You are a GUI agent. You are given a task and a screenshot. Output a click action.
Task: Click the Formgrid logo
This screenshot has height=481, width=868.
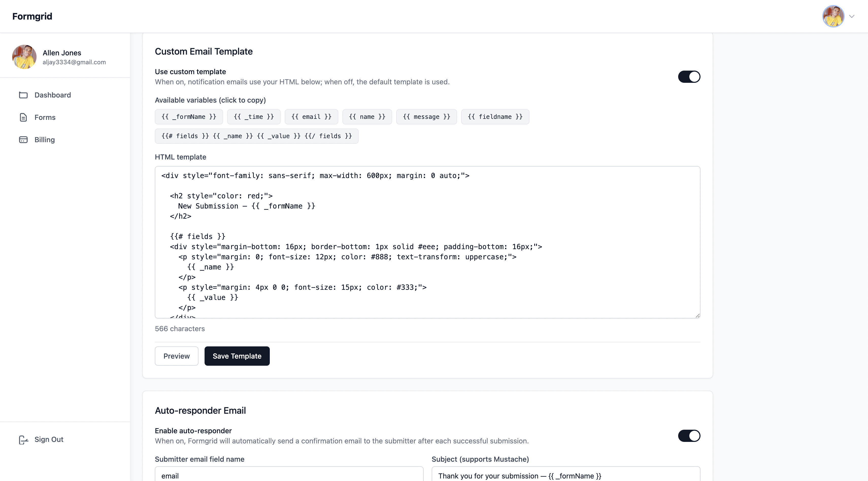point(32,16)
